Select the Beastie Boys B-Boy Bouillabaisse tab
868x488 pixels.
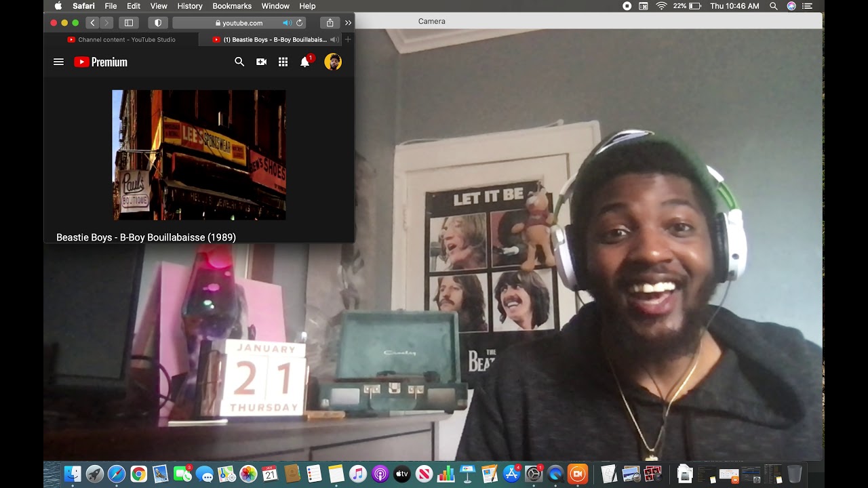pyautogui.click(x=271, y=39)
